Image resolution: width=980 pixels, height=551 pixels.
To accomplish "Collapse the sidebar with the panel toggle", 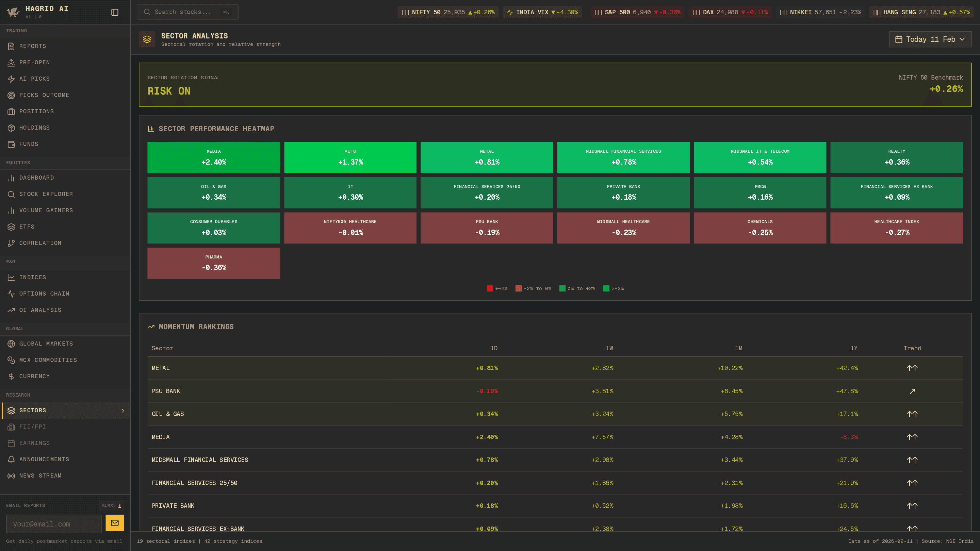I will [x=115, y=12].
